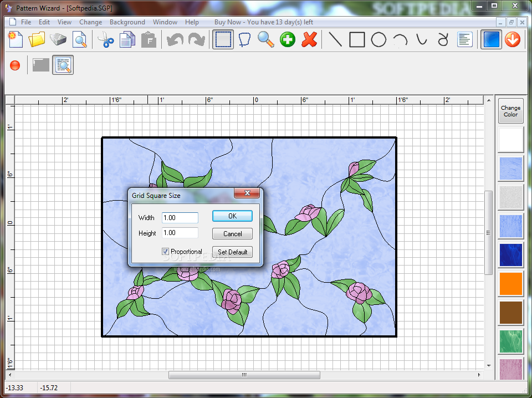The width and height of the screenshot is (532, 398).
Task: Open file with the yellow folder icon
Action: [37, 39]
